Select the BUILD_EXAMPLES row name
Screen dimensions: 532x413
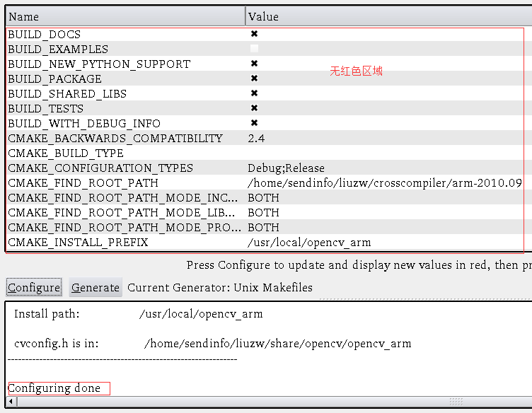tap(58, 50)
